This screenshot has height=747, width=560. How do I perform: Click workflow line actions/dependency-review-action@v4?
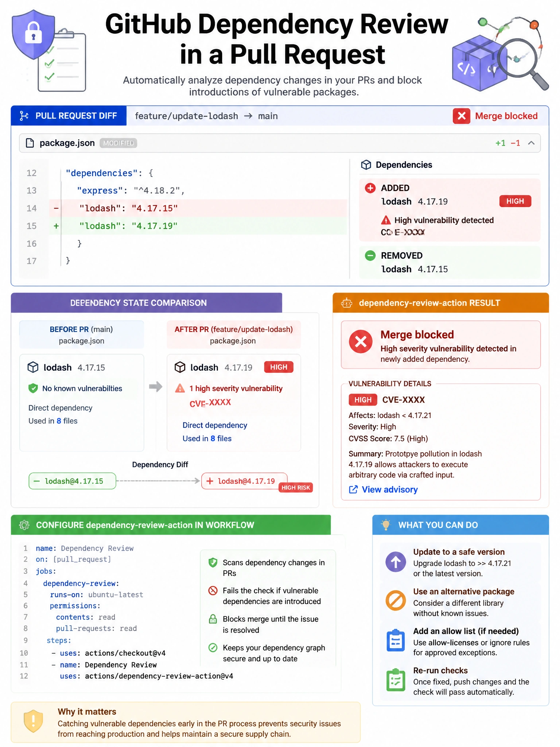coord(147,676)
